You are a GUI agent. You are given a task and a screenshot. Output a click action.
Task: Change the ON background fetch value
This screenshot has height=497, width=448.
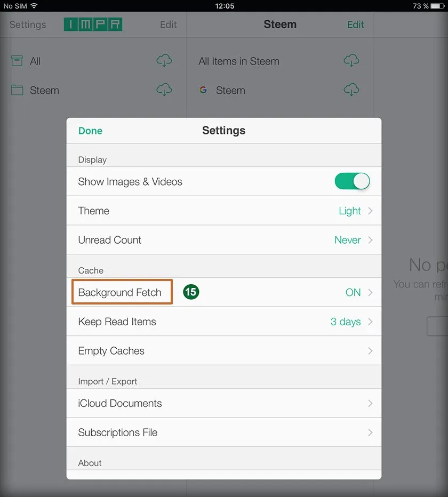(353, 292)
